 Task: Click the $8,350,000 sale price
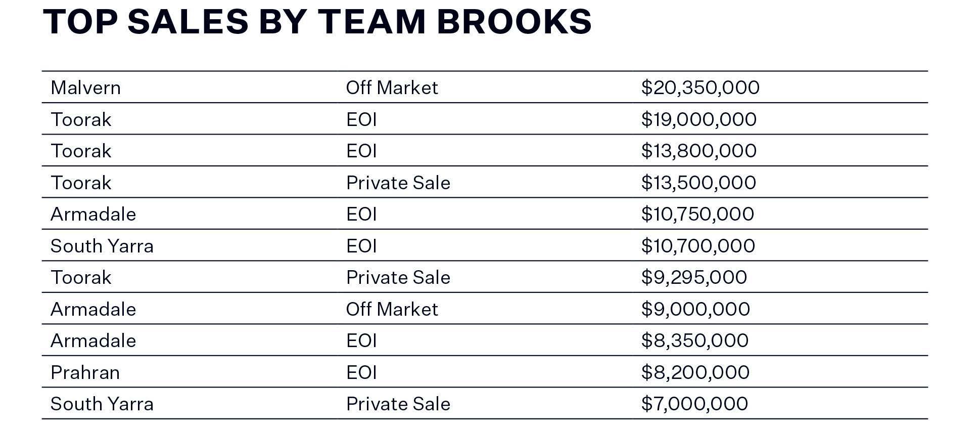click(x=694, y=340)
